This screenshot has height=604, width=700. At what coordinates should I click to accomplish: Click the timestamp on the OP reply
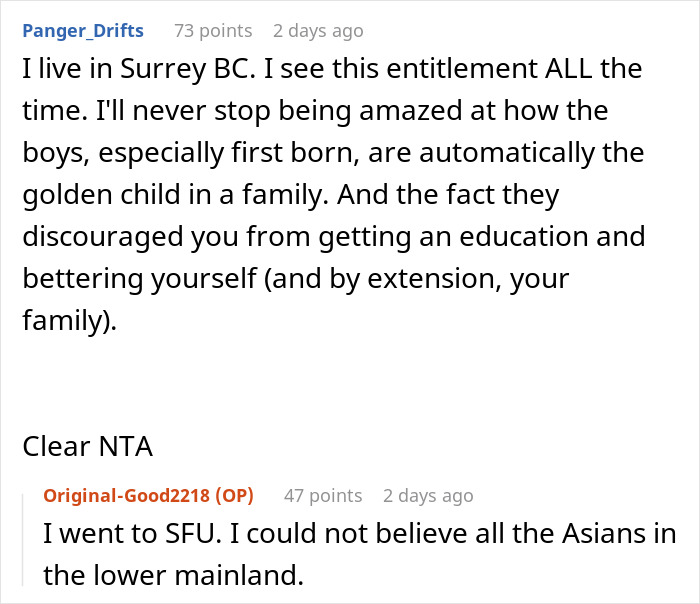coord(428,495)
